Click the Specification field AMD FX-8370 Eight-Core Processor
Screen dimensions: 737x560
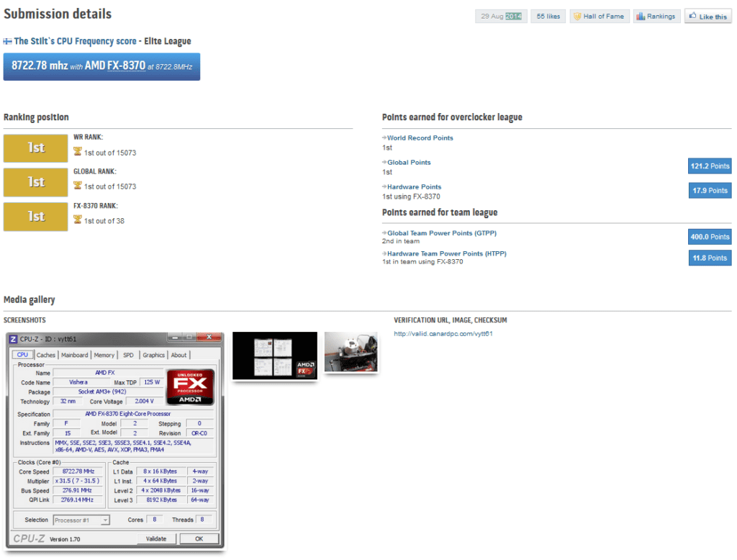(133, 414)
